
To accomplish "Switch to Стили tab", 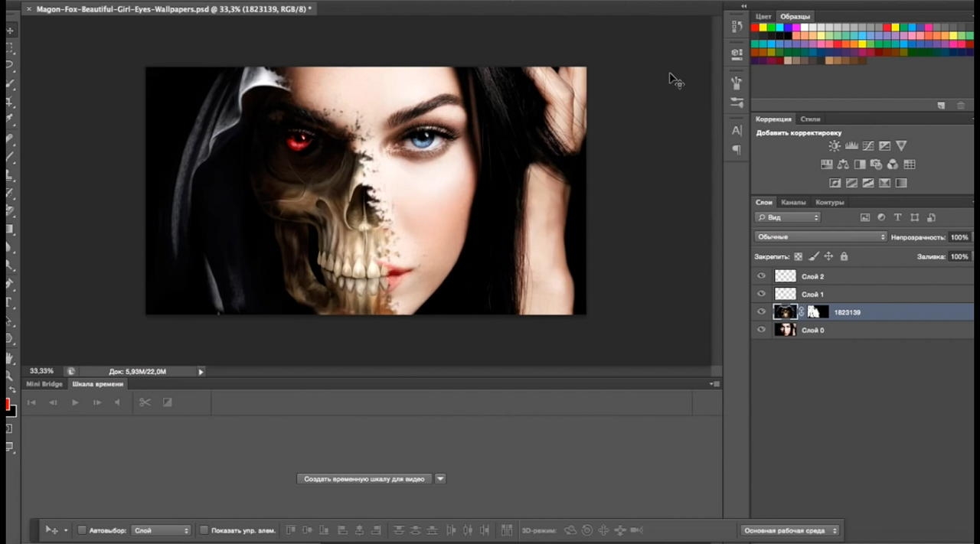I will 810,119.
